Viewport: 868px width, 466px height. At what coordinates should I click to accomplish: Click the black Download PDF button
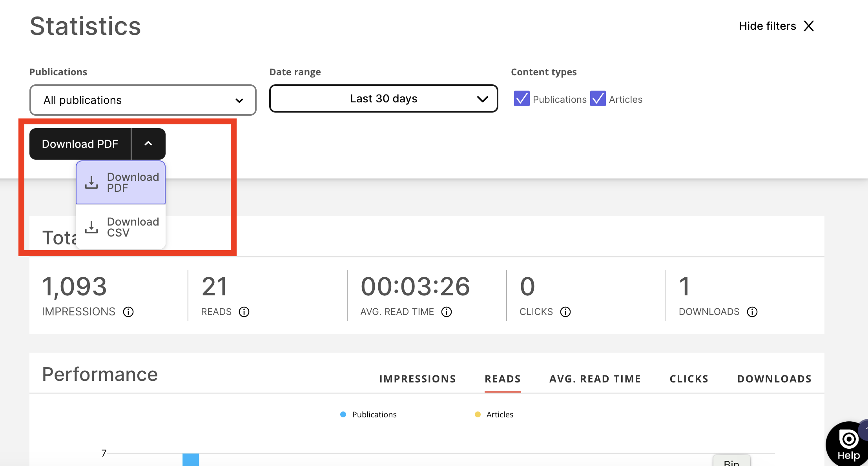click(80, 144)
